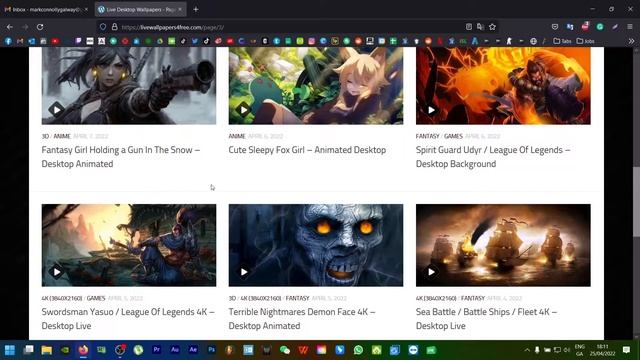Image resolution: width=640 pixels, height=360 pixels.
Task: Open the tracking protection shield icon
Action: (103, 27)
